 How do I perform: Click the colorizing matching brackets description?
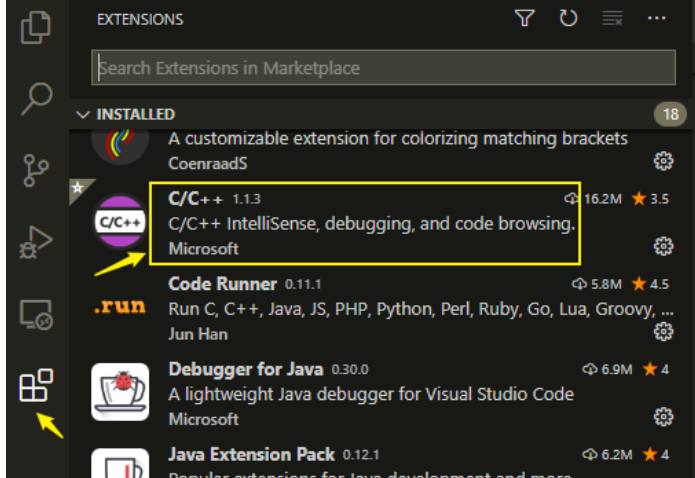point(398,139)
